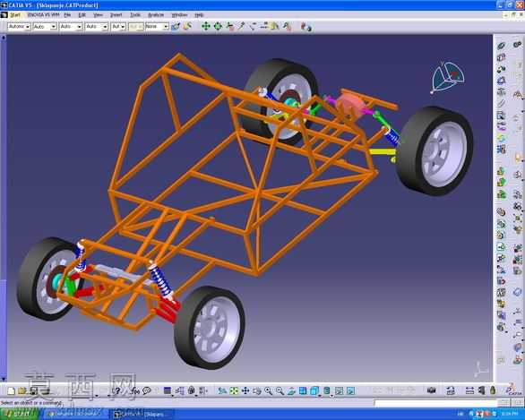Click the viewport scroll up arrow
Viewport: 525px width, 420px height.
[4, 38]
